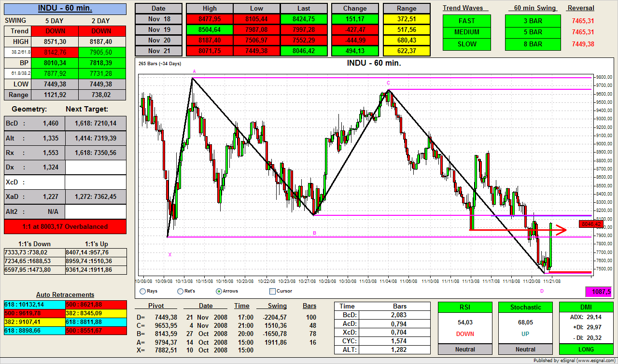Select the Ret's radio option
Screen dimensions: 618x364
coord(180,291)
